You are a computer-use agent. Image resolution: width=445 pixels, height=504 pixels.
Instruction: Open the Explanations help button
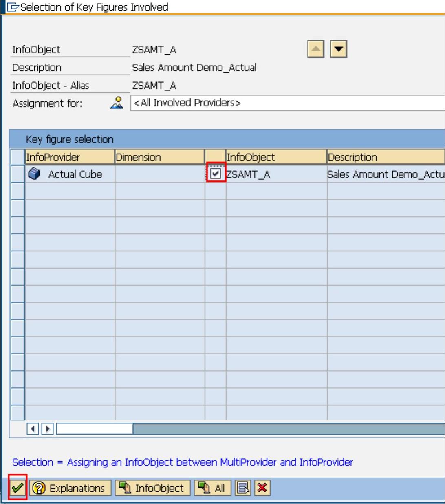[x=70, y=488]
